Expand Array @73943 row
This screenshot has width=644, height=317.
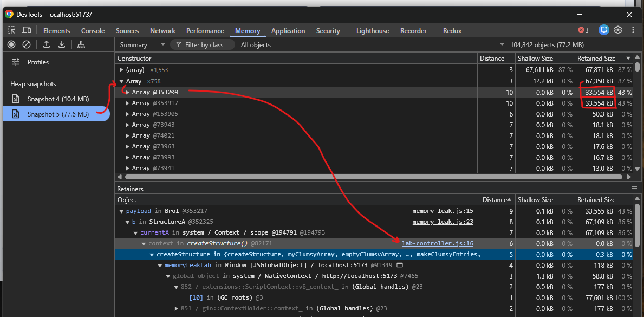point(128,125)
